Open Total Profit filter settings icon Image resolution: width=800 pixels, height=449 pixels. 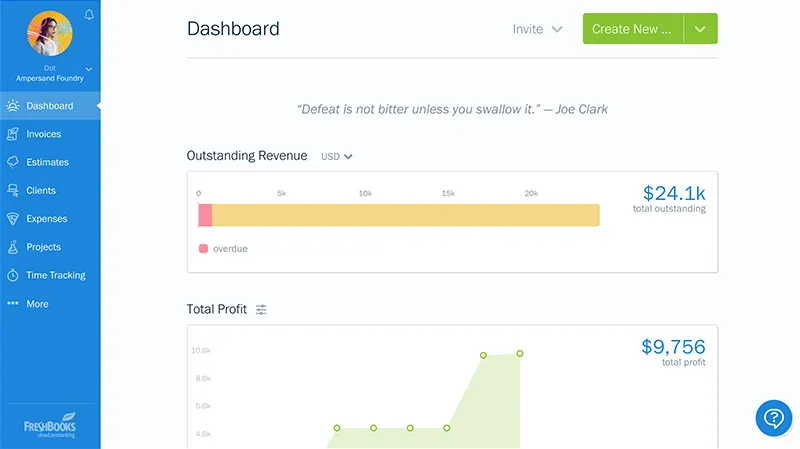coord(261,310)
